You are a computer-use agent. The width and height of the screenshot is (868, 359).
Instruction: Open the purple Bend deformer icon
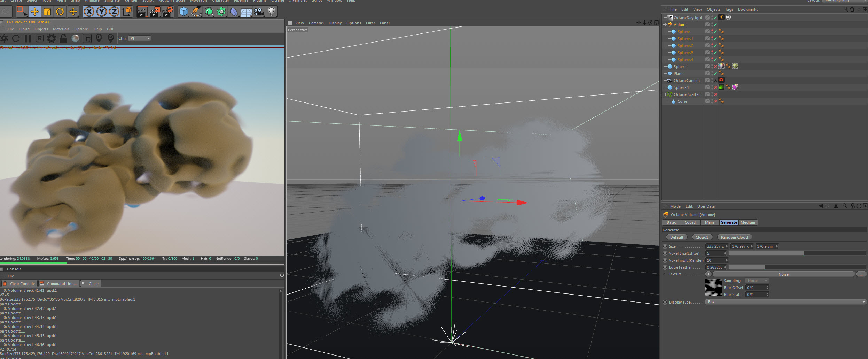[x=234, y=12]
